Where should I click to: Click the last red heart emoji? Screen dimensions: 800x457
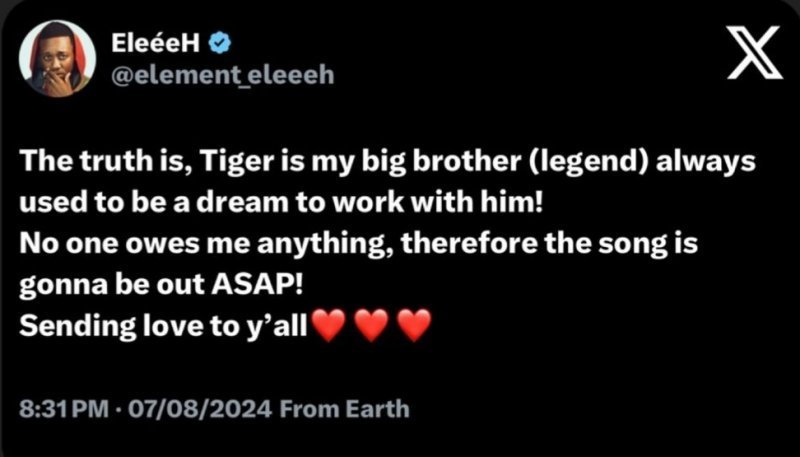coord(413,324)
